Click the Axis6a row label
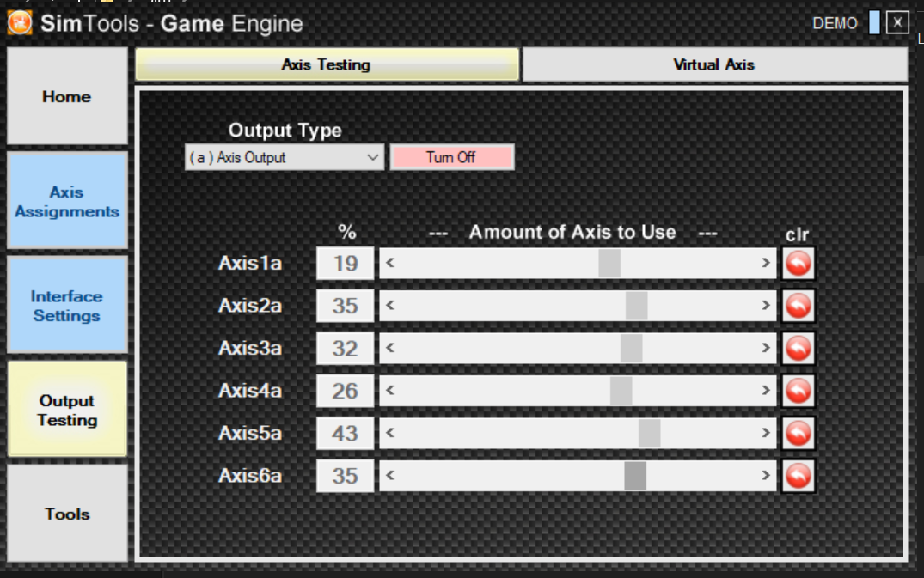The width and height of the screenshot is (924, 578). tap(250, 476)
